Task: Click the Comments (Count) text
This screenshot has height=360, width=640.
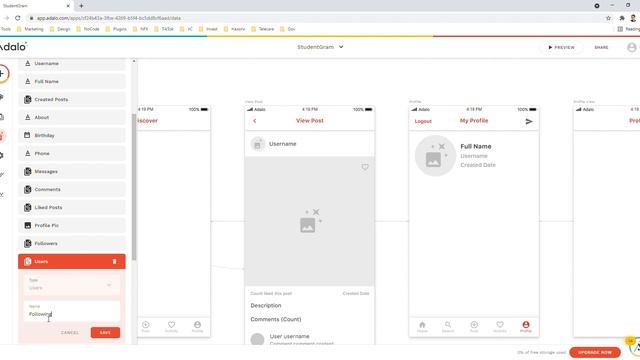Action: (276, 319)
